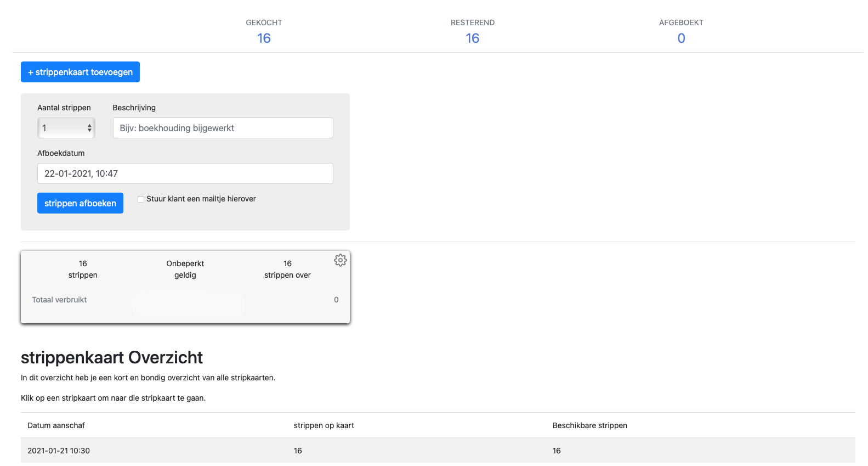
Task: Click the RESTEREND count of 16
Action: tap(472, 38)
